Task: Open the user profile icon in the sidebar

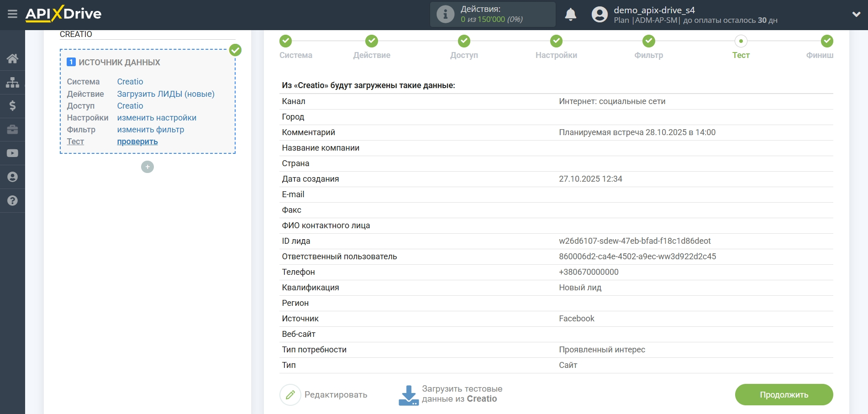Action: point(12,177)
